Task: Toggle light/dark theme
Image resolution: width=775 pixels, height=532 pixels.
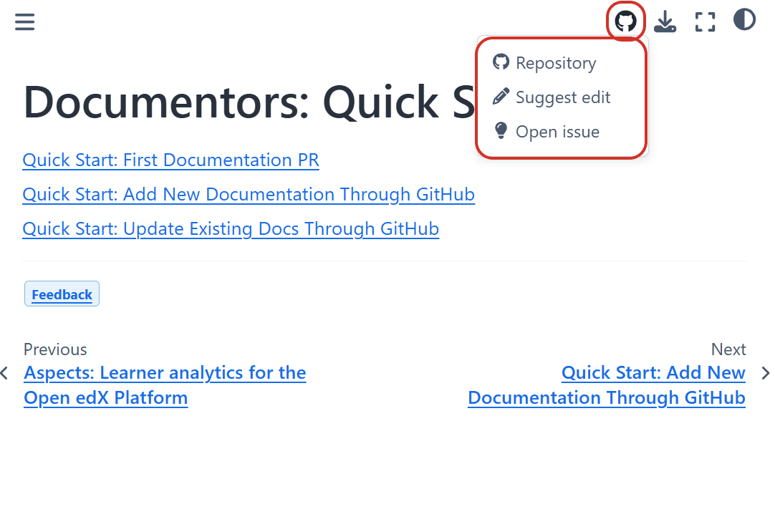Action: [x=745, y=20]
